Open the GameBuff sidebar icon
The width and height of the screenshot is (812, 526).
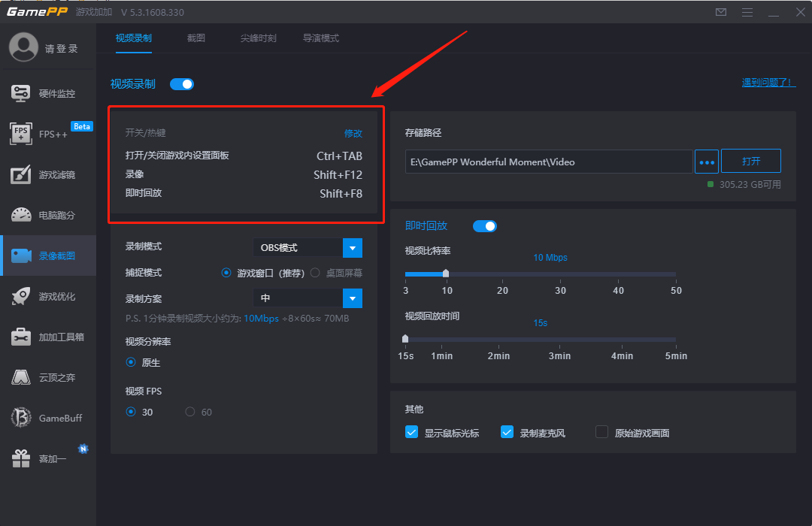21,418
